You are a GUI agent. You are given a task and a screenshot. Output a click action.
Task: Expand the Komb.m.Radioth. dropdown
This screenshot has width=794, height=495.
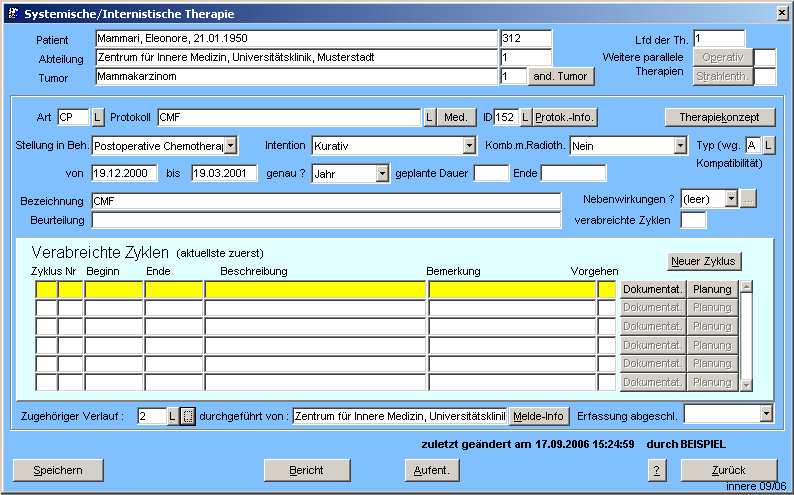(x=680, y=146)
